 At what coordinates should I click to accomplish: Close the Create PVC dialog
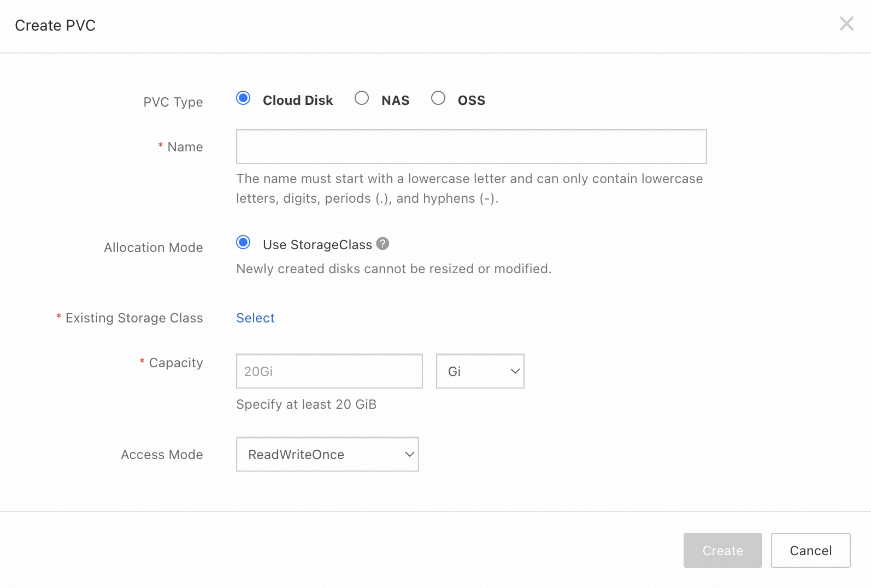click(846, 23)
